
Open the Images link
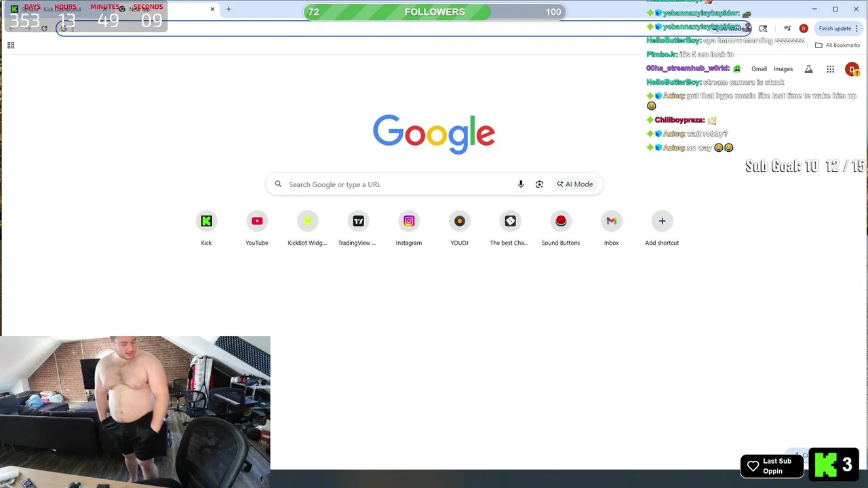[x=783, y=69]
